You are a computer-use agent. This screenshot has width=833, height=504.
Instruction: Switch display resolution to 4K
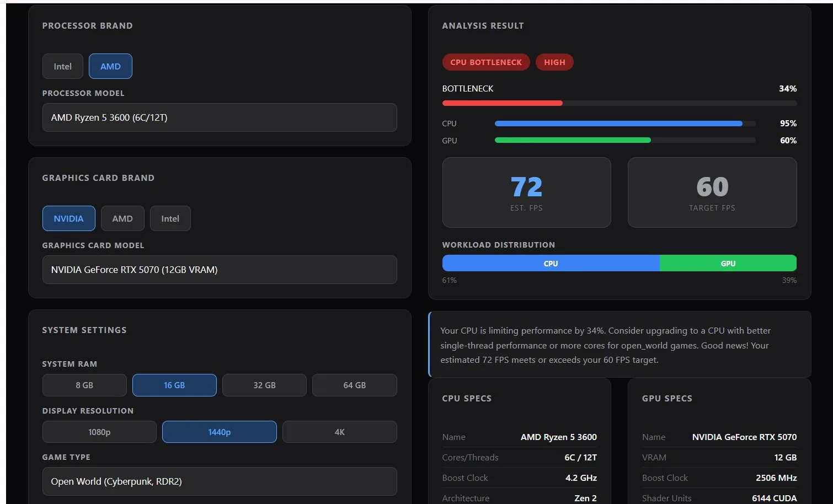coord(339,432)
